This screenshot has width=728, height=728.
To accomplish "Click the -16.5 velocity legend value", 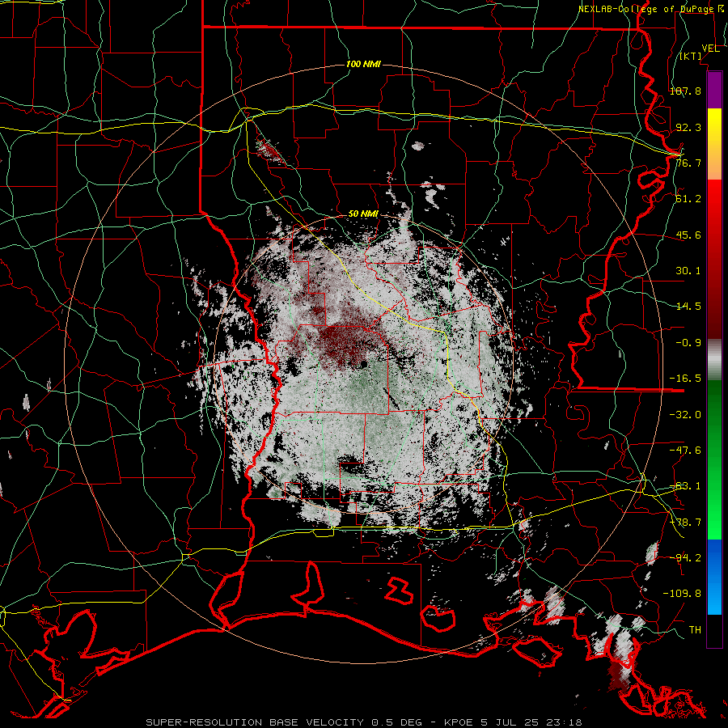I will 685,379.
